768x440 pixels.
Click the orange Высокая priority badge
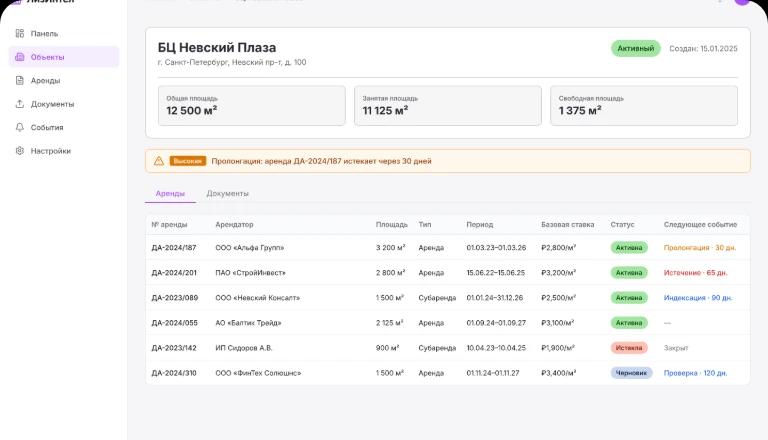pyautogui.click(x=188, y=161)
